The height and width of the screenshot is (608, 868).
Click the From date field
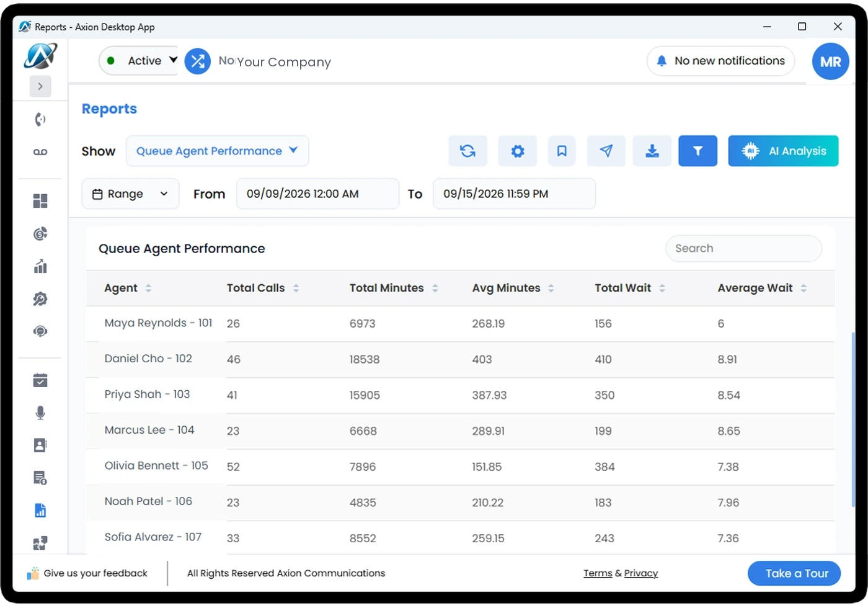click(x=317, y=194)
